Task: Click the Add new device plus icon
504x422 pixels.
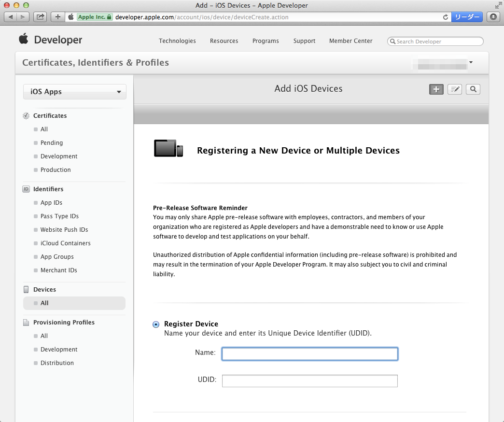Action: click(436, 89)
